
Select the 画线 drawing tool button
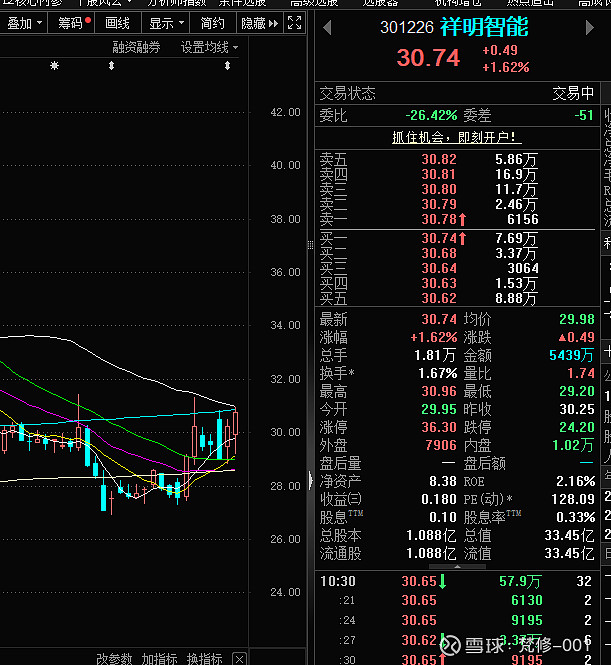(117, 23)
